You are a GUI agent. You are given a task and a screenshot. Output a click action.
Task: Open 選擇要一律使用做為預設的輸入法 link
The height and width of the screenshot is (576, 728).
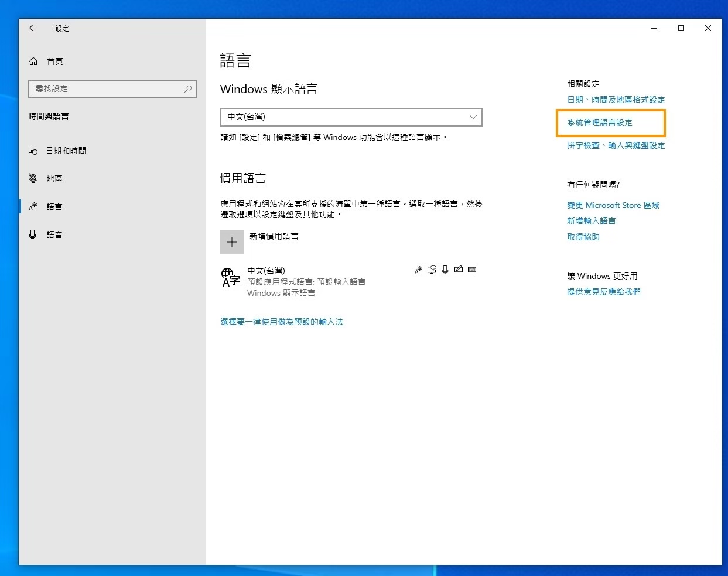(282, 322)
